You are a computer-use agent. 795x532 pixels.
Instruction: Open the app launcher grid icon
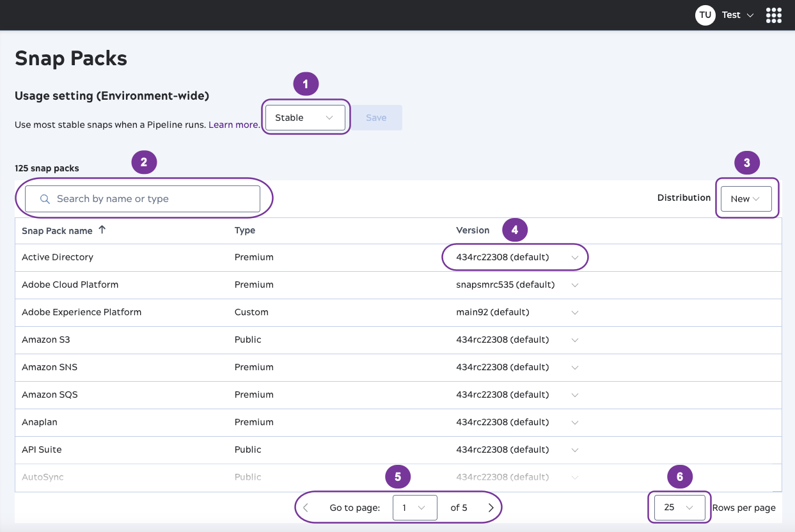773,15
